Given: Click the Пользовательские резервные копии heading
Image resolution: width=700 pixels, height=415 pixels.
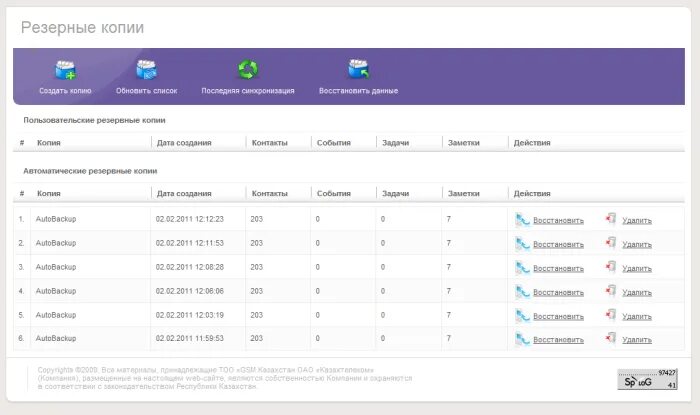Looking at the screenshot, I should 94,120.
